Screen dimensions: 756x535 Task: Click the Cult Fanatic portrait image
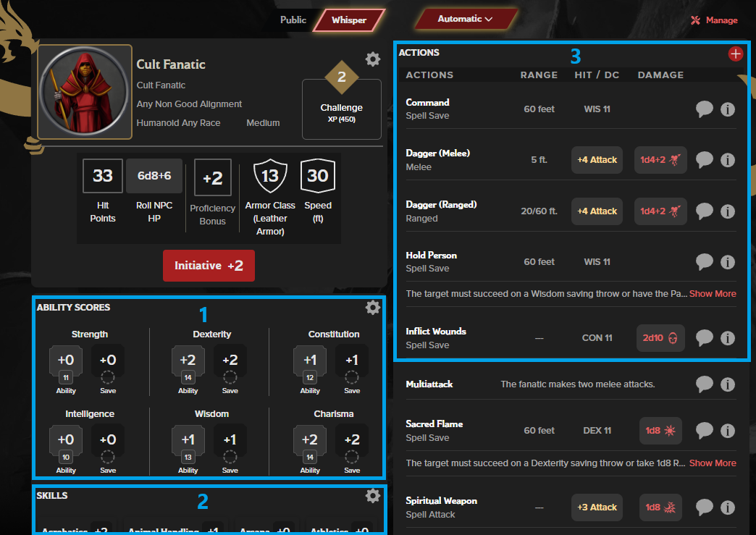click(85, 92)
